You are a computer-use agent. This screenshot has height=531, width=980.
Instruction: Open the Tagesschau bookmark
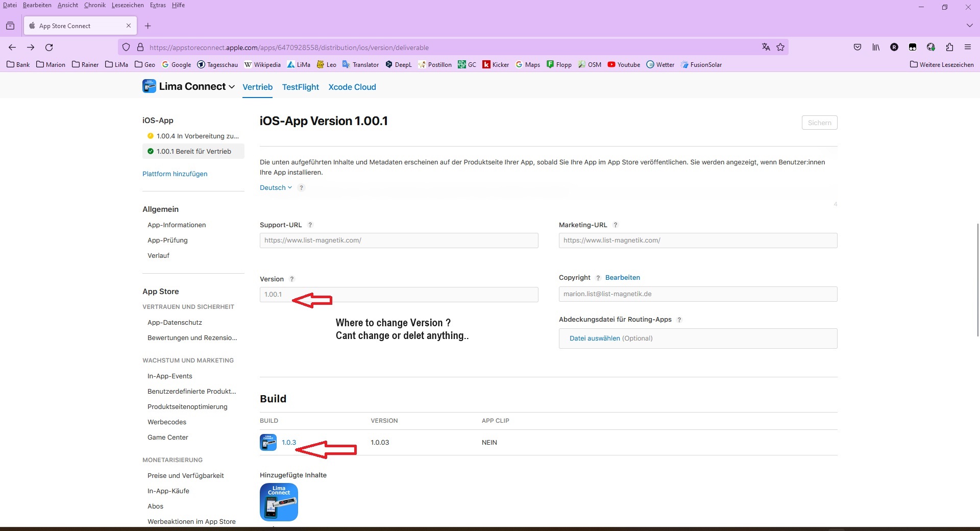[x=217, y=65]
